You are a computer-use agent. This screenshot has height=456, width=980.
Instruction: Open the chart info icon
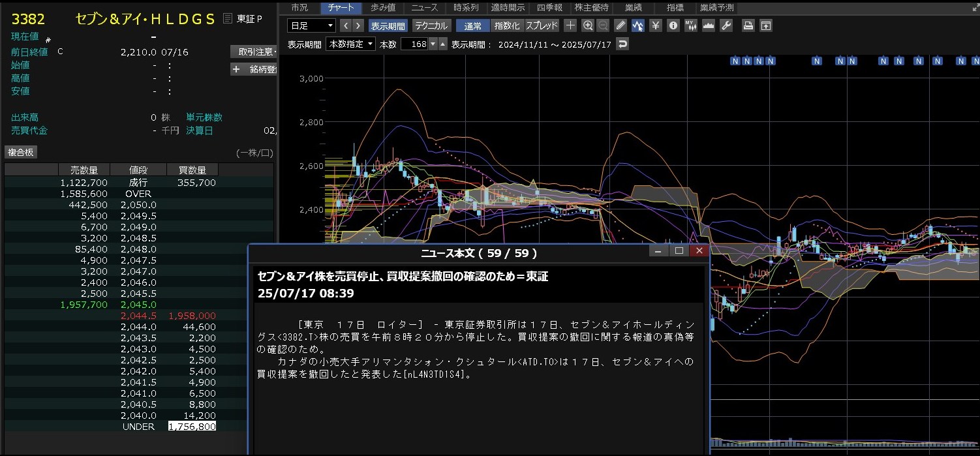point(673,25)
